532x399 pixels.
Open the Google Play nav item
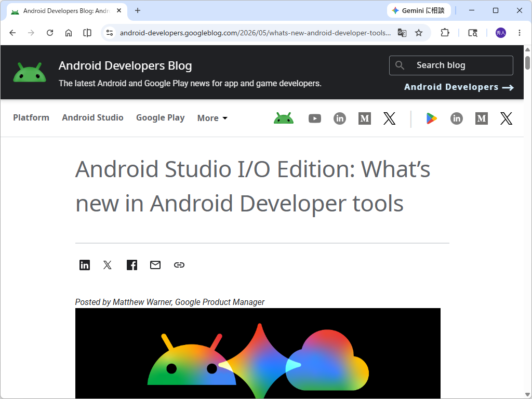(161, 118)
